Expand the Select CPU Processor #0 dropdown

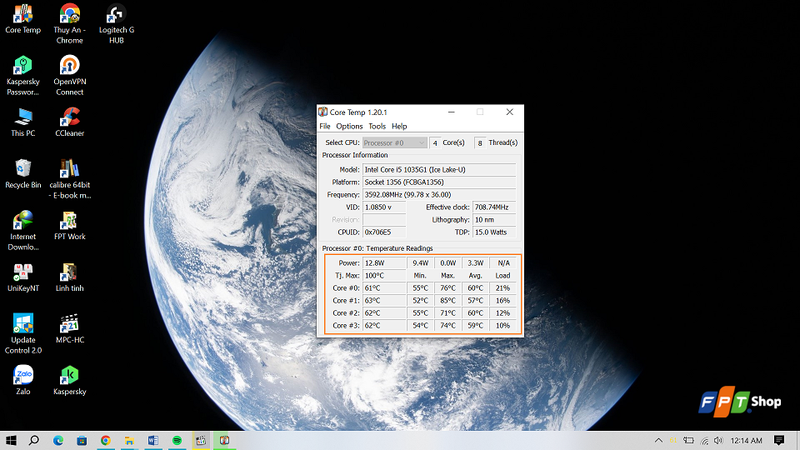coord(394,143)
